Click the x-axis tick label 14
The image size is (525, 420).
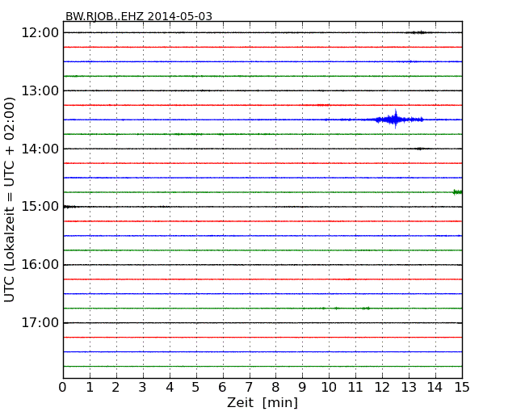tap(435, 387)
